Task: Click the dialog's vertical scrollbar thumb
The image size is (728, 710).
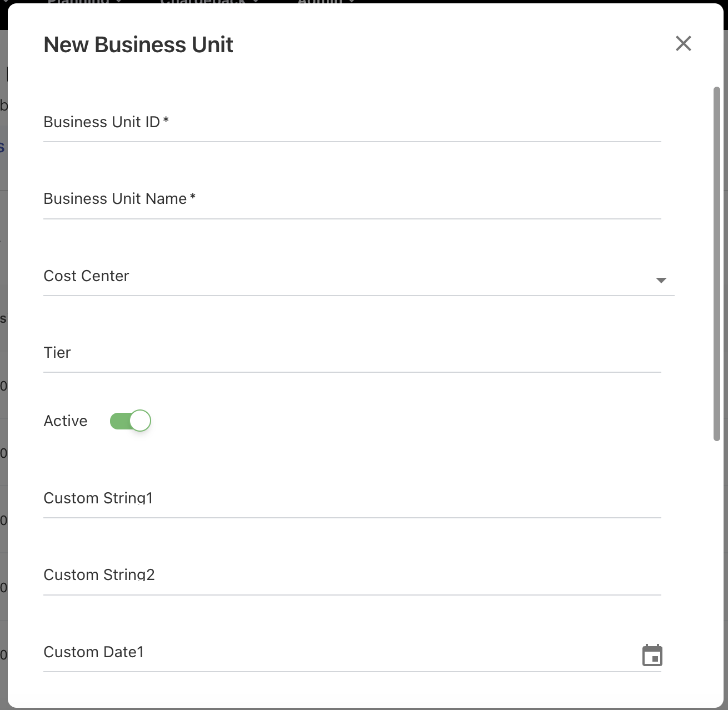Action: coord(716,264)
